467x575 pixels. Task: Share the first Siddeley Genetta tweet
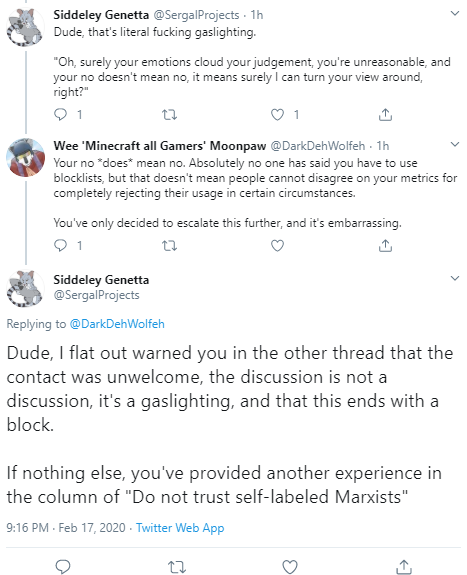click(x=385, y=115)
